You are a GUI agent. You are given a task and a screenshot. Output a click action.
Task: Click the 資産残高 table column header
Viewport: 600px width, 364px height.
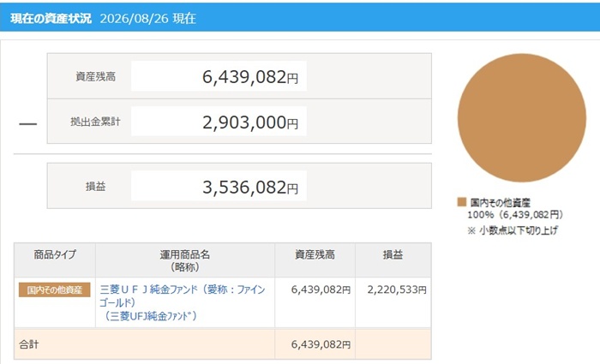point(315,254)
